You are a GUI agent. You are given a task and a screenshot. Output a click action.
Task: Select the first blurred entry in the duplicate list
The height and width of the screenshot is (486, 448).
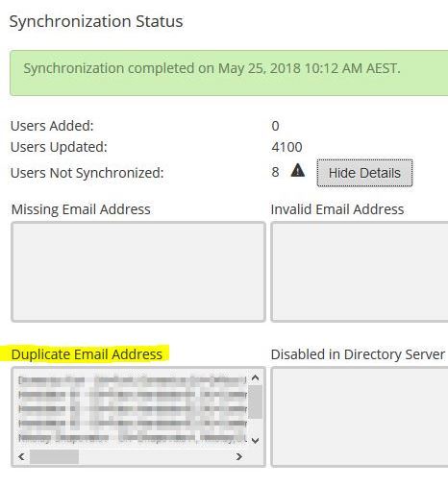133,380
